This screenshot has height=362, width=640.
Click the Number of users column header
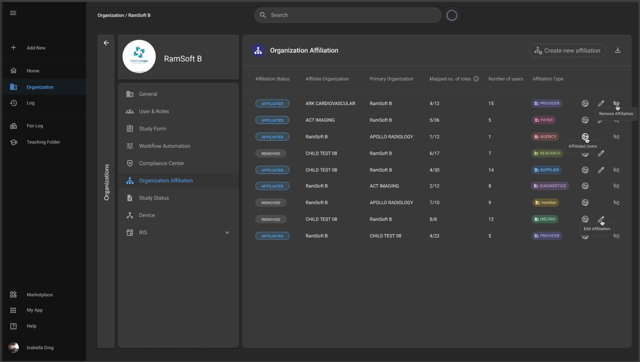point(505,79)
